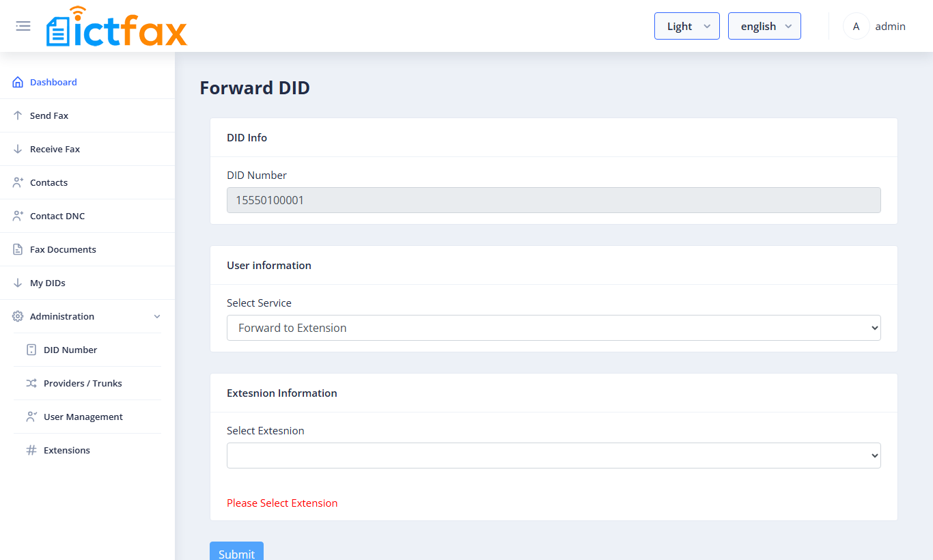Open Send Fax page
The image size is (933, 560).
pos(49,115)
